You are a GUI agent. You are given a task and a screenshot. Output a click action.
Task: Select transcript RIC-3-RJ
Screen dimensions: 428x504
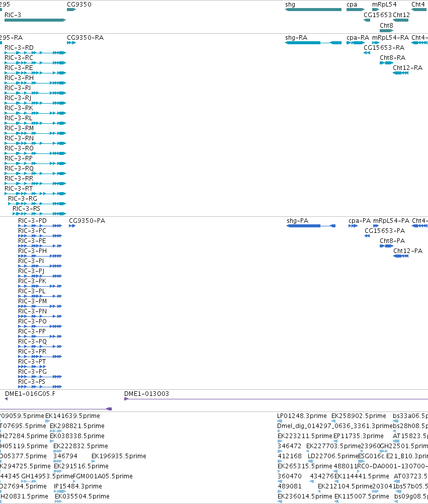click(35, 103)
